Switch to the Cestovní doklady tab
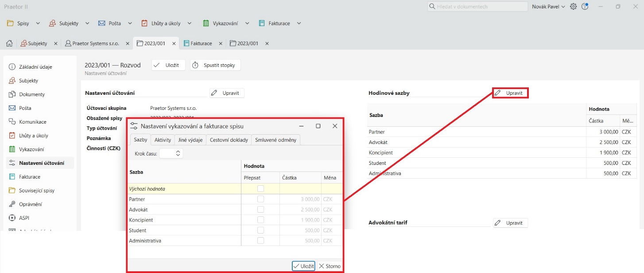 pyautogui.click(x=229, y=140)
